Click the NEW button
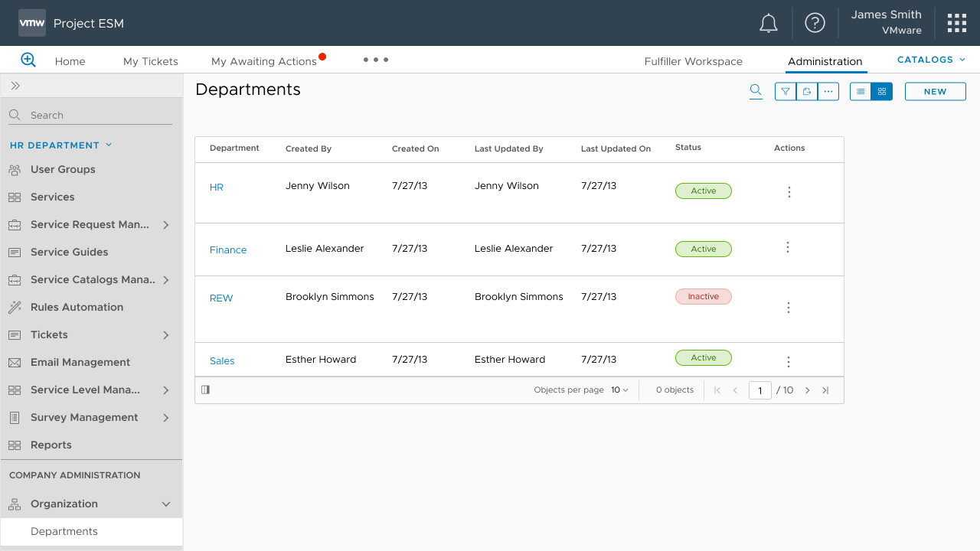Viewport: 980px width, 551px height. click(x=935, y=91)
